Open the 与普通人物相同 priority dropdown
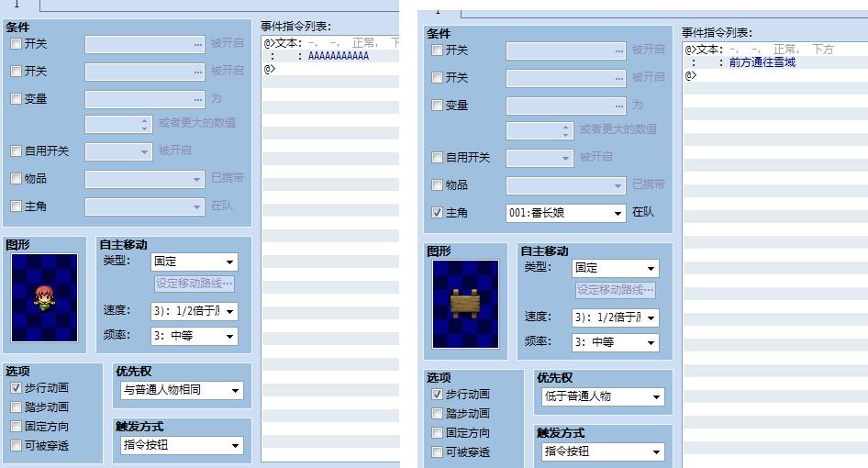 182,391
